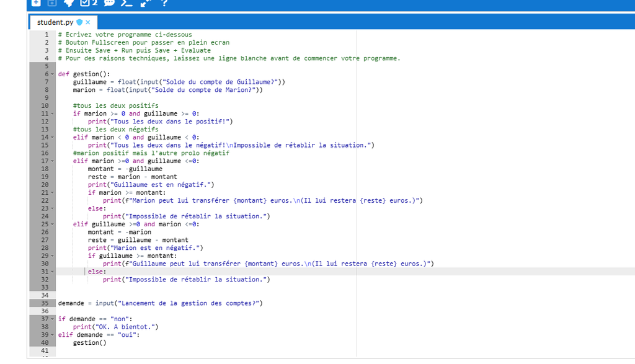Click the New file plus icon
The height and width of the screenshot is (364, 635).
point(35,2)
